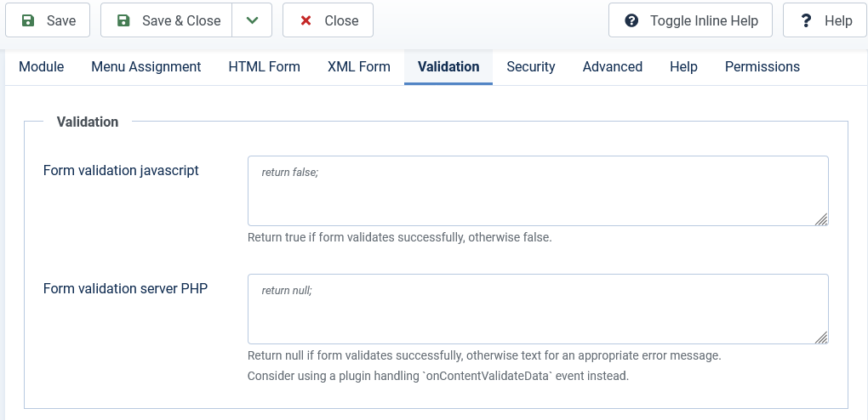868x420 pixels.
Task: Click the Save & Close disk icon
Action: (x=123, y=20)
